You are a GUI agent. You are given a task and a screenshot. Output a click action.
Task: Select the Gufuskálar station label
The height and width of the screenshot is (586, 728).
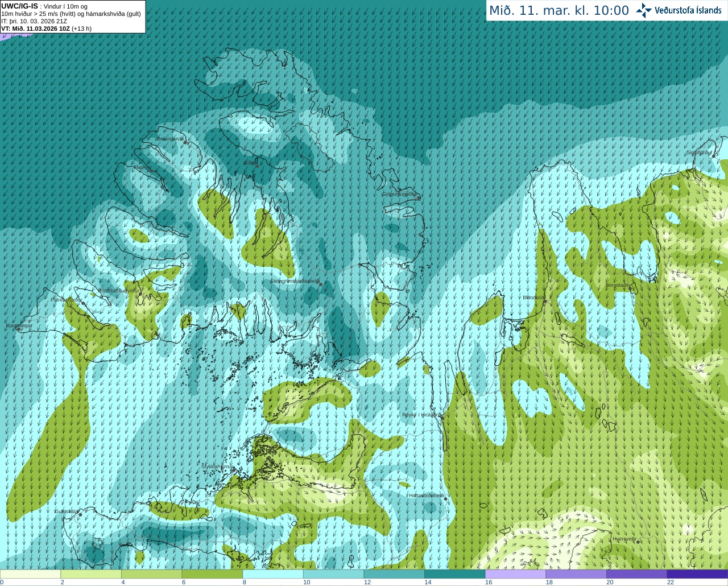coord(66,511)
